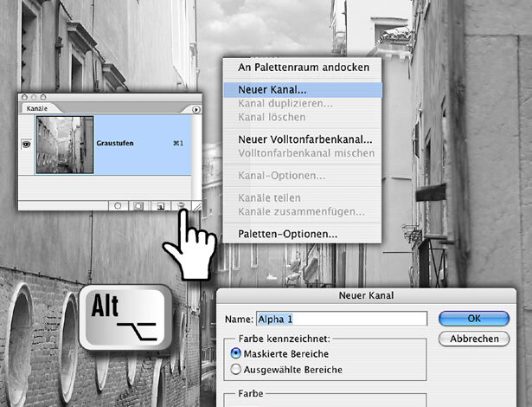The width and height of the screenshot is (532, 407).
Task: Select the Graustufen channel name
Action: (x=115, y=143)
